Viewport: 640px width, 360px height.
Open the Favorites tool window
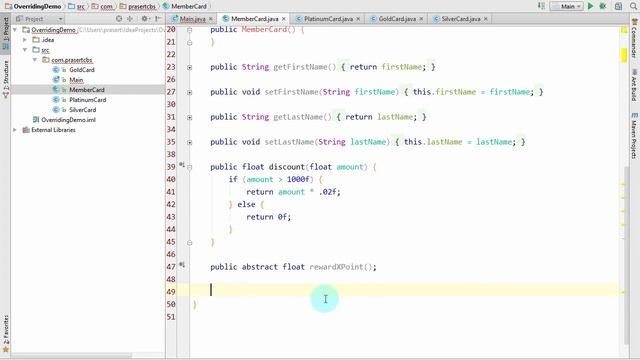[6, 333]
